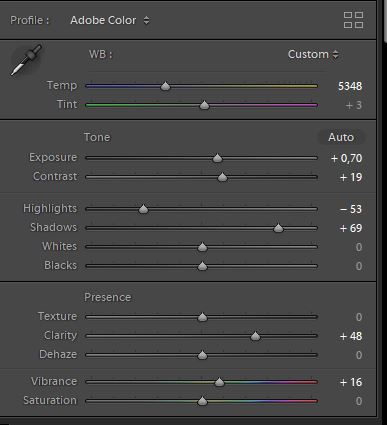Click the Exposure slider handle
This screenshot has height=425, width=387.
[217, 158]
